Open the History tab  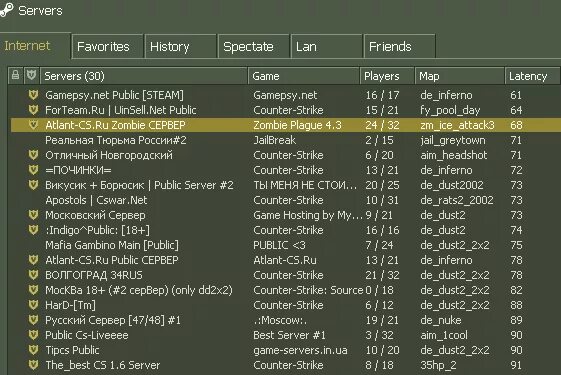click(x=181, y=46)
